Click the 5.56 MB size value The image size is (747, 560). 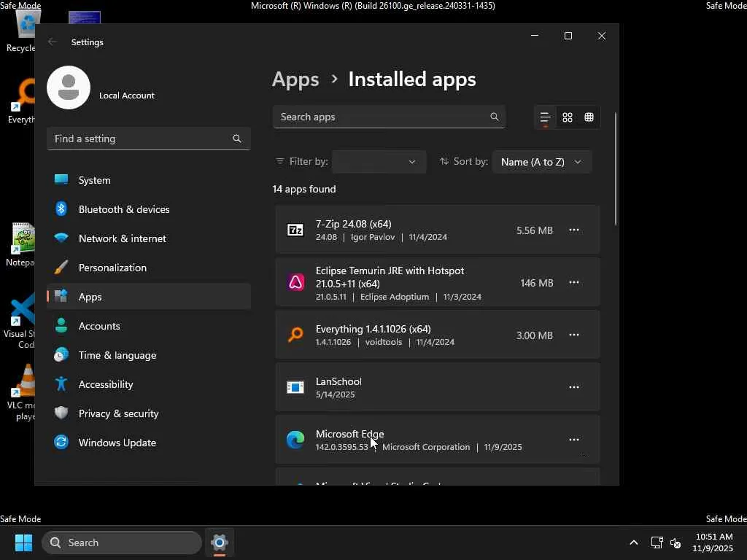click(535, 230)
